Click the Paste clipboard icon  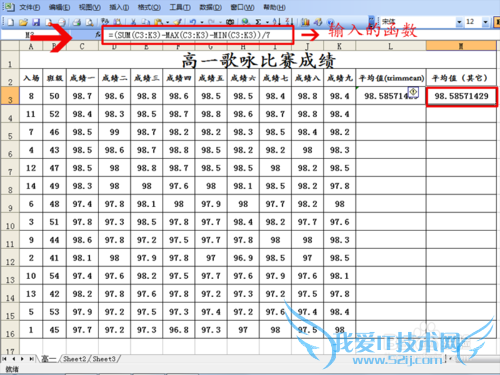[159, 22]
